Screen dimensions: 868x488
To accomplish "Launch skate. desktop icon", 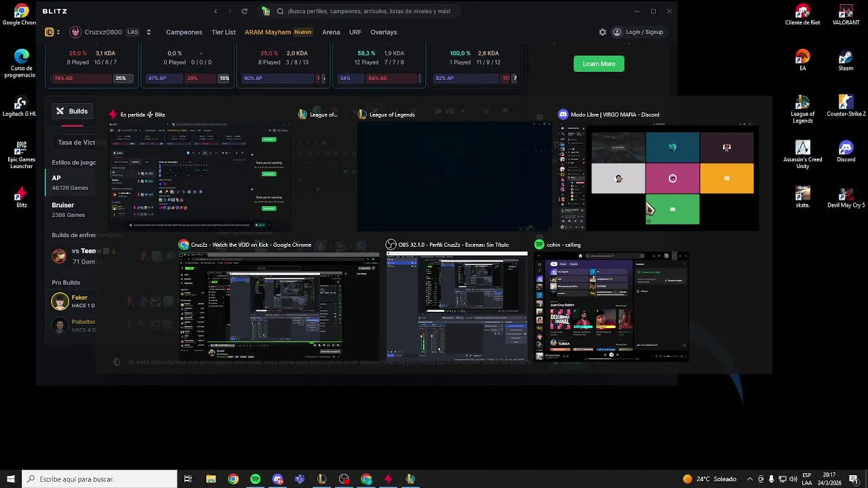I will coord(803,197).
